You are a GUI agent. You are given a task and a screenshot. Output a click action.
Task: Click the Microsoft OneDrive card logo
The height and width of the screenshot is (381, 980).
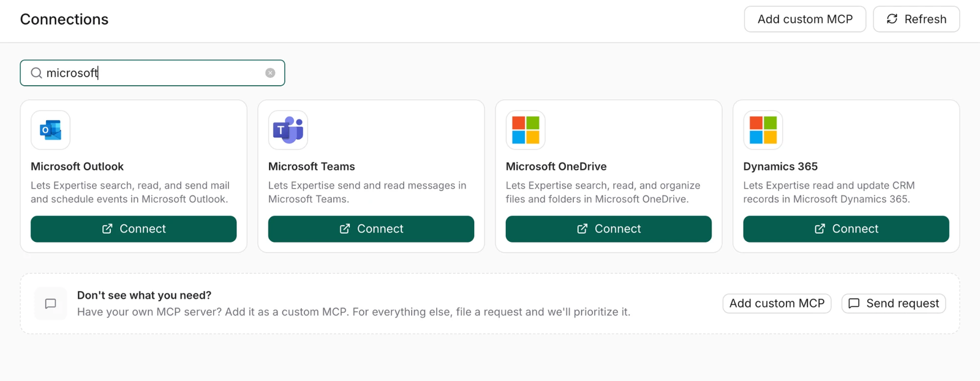[x=526, y=130]
